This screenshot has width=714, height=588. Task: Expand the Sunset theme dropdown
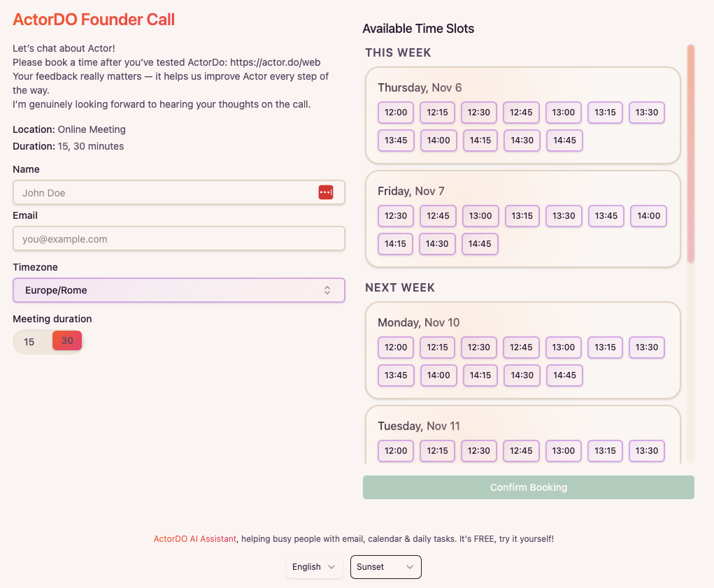pos(385,567)
